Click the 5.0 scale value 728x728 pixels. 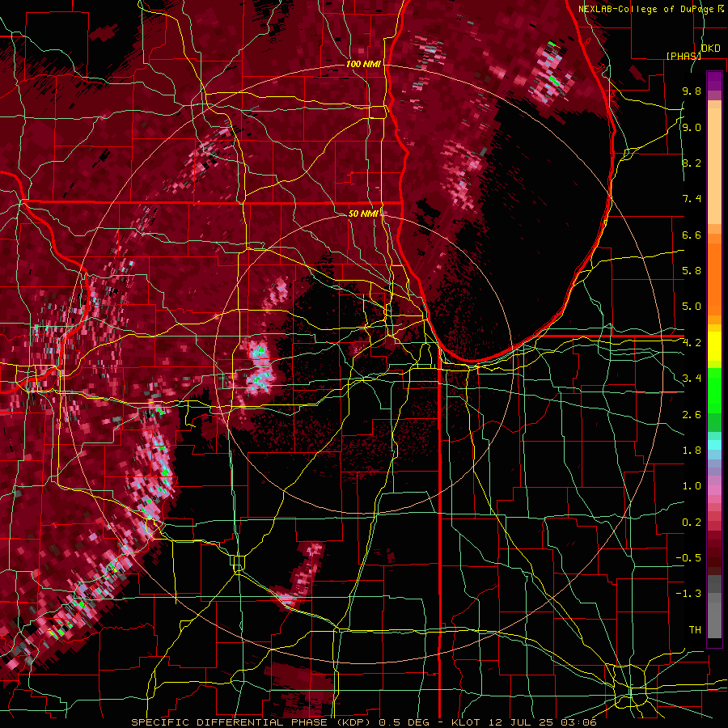point(692,307)
